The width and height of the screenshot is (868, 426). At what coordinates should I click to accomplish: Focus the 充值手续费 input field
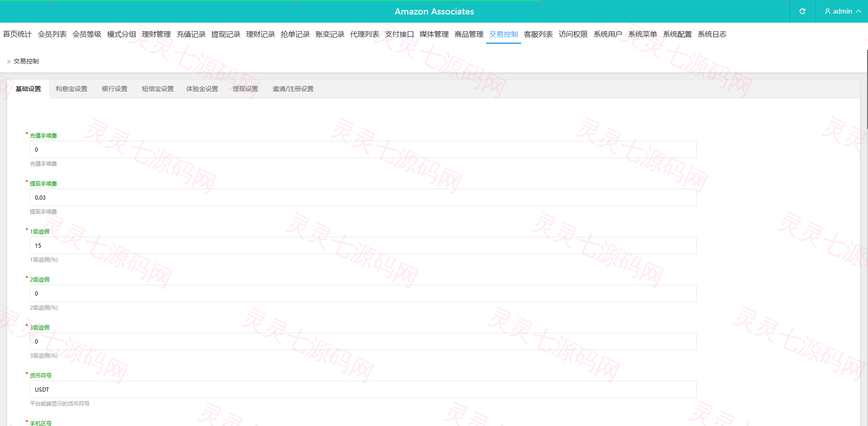[x=363, y=149]
